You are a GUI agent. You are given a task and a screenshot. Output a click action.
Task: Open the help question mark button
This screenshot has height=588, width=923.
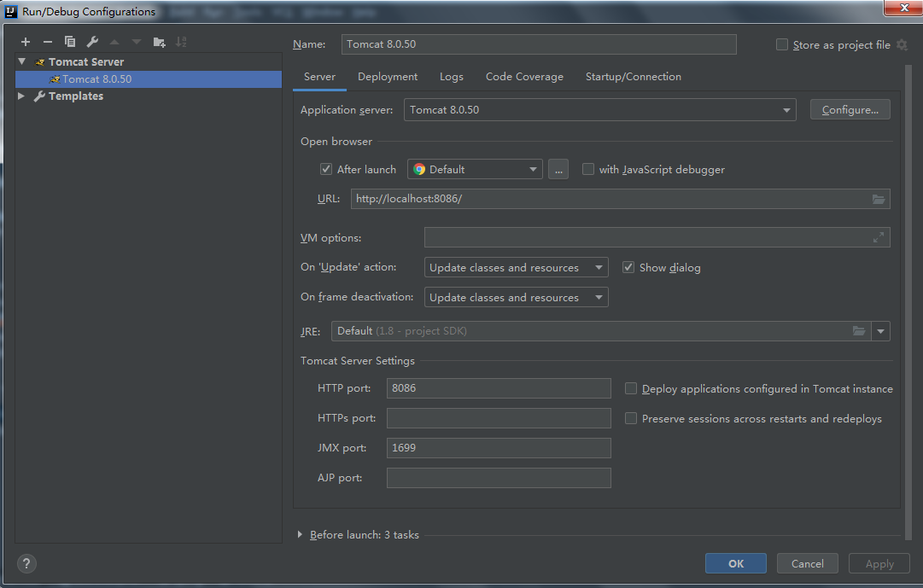26,564
